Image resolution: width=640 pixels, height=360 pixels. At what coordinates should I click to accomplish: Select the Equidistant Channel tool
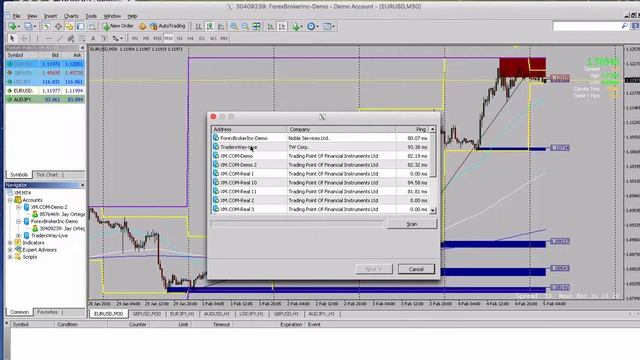tap(71, 38)
